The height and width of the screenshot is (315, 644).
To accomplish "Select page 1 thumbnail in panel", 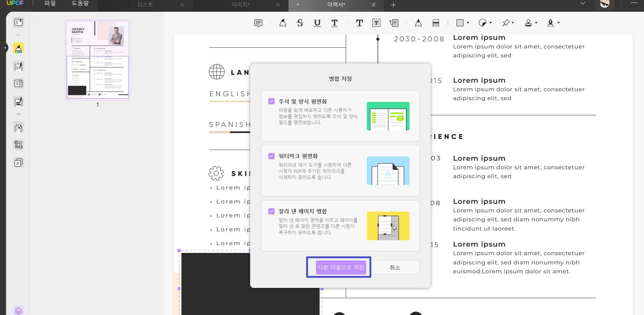I will pyautogui.click(x=97, y=59).
